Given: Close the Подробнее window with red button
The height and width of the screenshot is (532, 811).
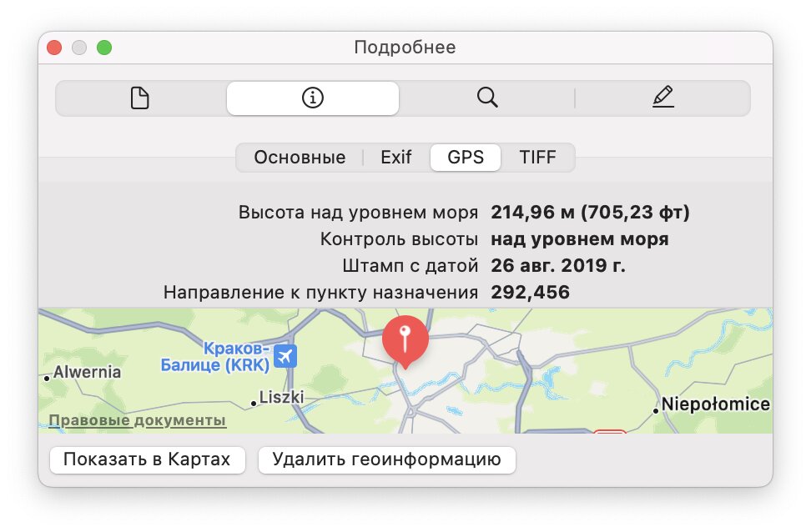Looking at the screenshot, I should (54, 48).
